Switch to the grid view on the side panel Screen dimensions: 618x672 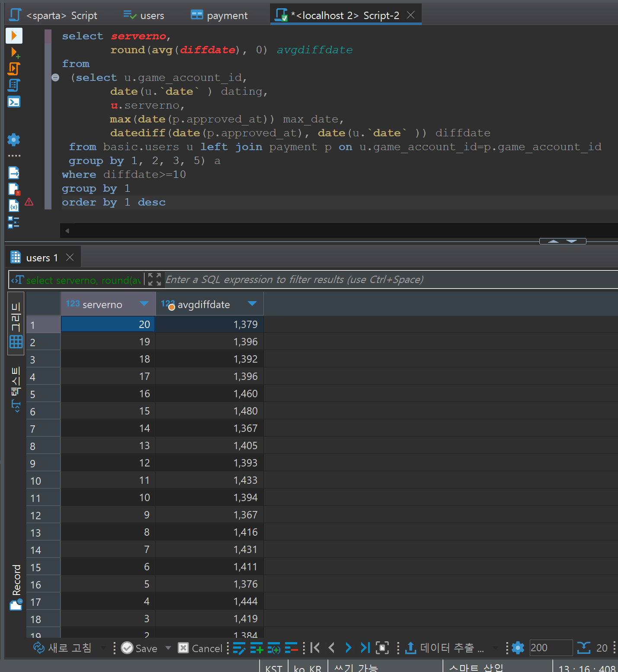(x=16, y=323)
